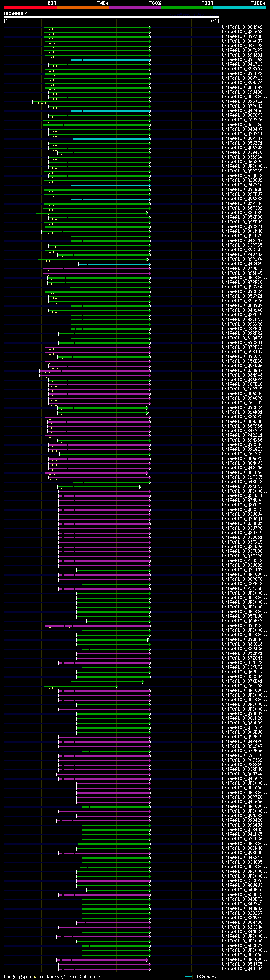The height and width of the screenshot is (980, 270).
Task: Choose entry UniRef100_Q7XB41
Action: pyautogui.click(x=242, y=681)
